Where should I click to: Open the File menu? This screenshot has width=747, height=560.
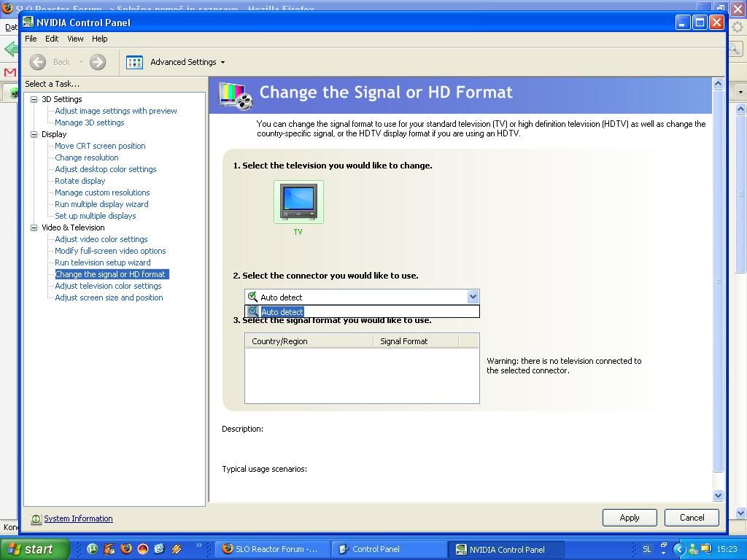31,39
